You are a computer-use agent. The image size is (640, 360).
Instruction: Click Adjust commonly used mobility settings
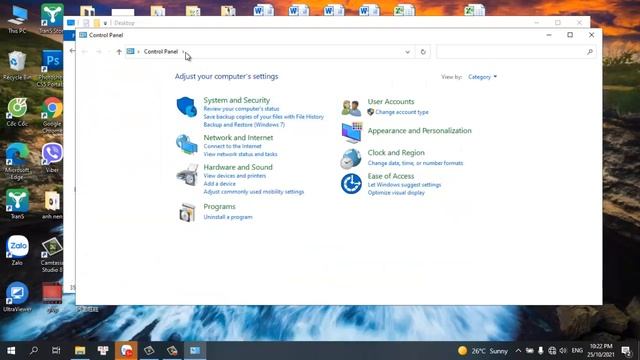pyautogui.click(x=253, y=192)
